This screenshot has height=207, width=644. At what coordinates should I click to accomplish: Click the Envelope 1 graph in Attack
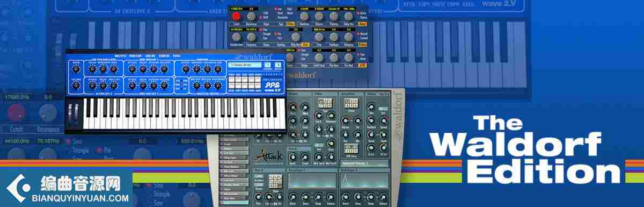click(312, 180)
